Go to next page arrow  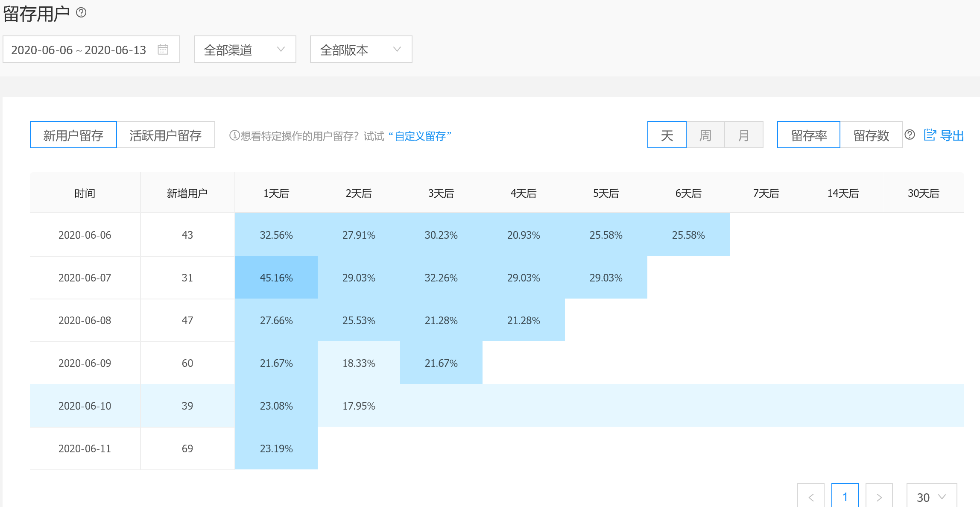pos(879,497)
